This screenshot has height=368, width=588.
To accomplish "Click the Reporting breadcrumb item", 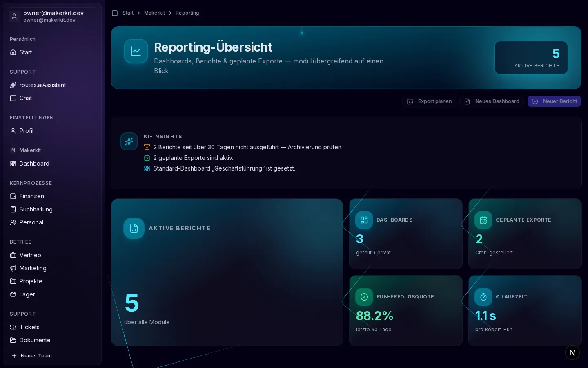I will pyautogui.click(x=187, y=13).
